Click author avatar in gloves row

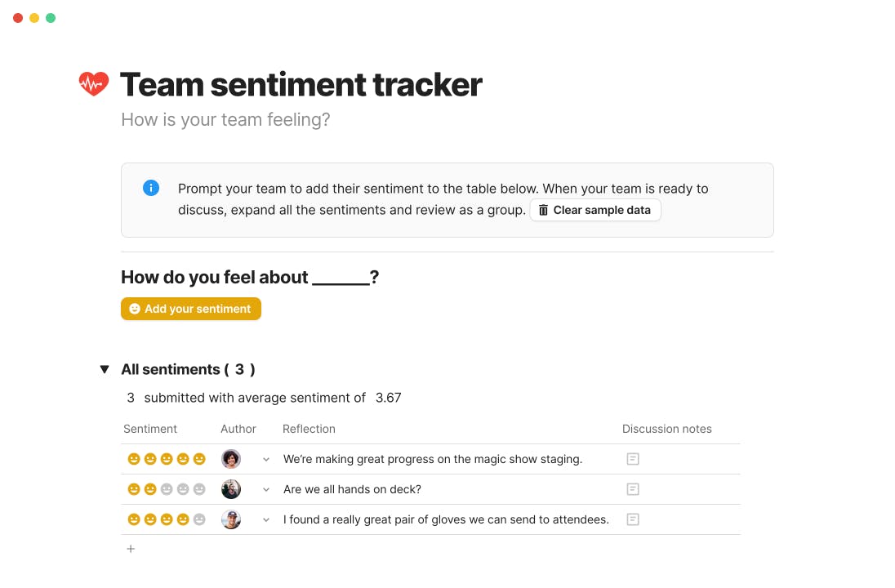(231, 519)
